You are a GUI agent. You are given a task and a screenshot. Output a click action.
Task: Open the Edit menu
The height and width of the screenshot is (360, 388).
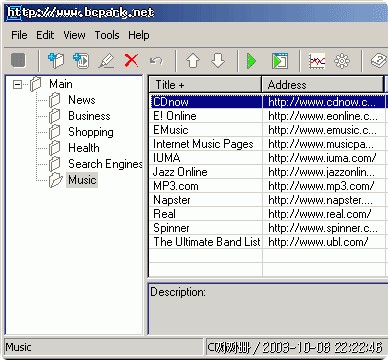[45, 35]
